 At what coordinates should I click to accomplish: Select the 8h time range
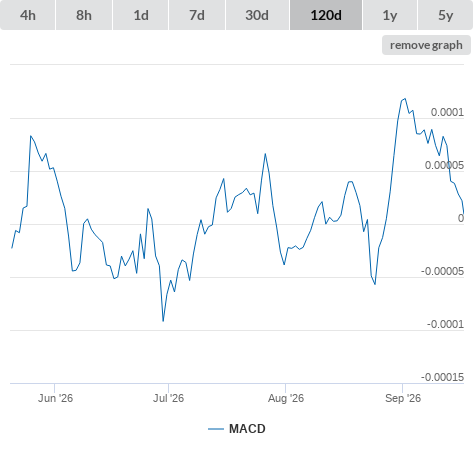84,15
